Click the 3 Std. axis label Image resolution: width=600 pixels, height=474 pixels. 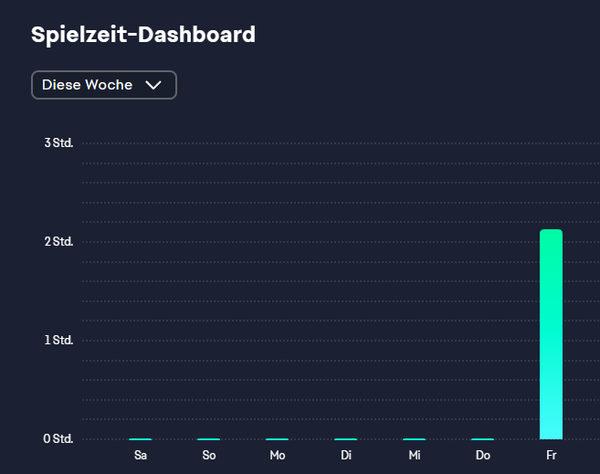[59, 143]
